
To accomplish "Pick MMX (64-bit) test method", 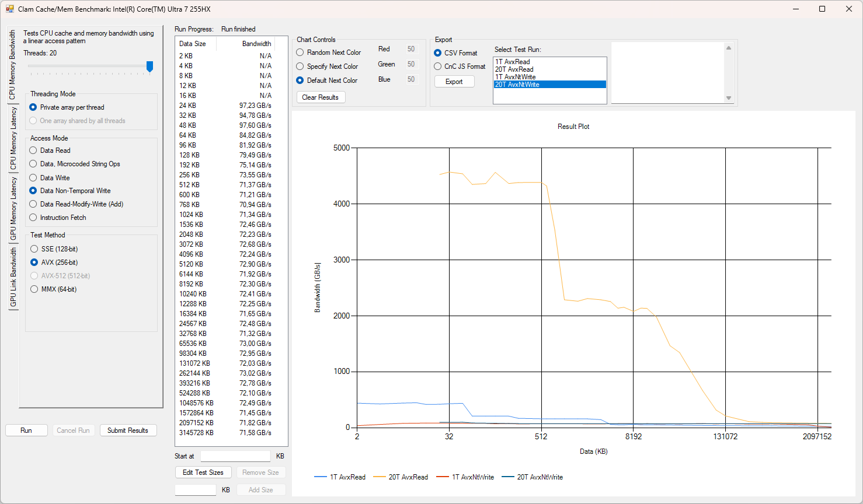I will tap(34, 289).
